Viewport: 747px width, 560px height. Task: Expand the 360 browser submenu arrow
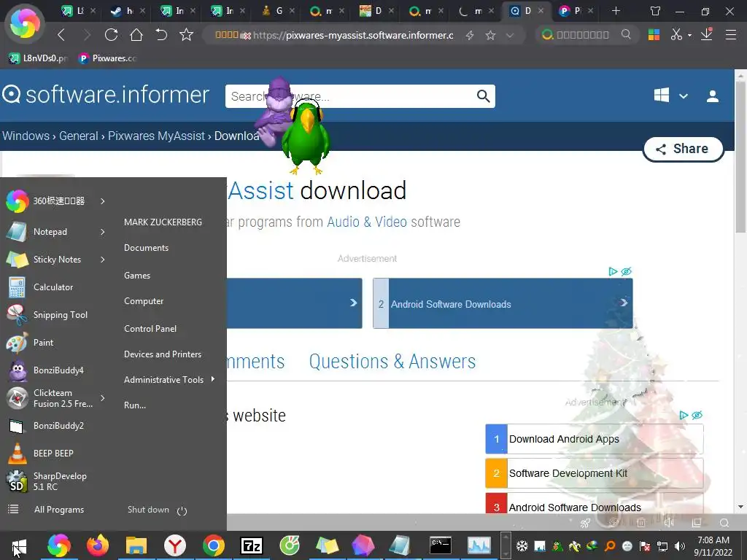[102, 201]
